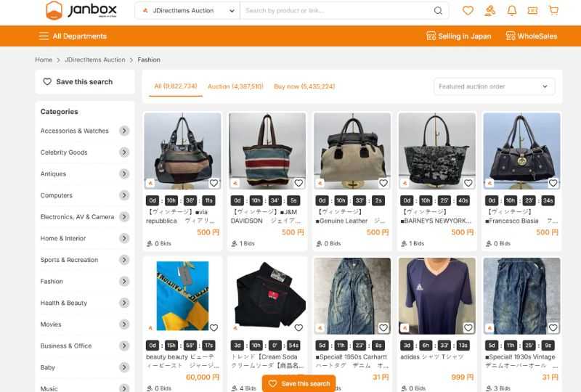Screen dimensions: 581x392
Task: Open the Genuine Leather listing title
Action: [x=352, y=216]
